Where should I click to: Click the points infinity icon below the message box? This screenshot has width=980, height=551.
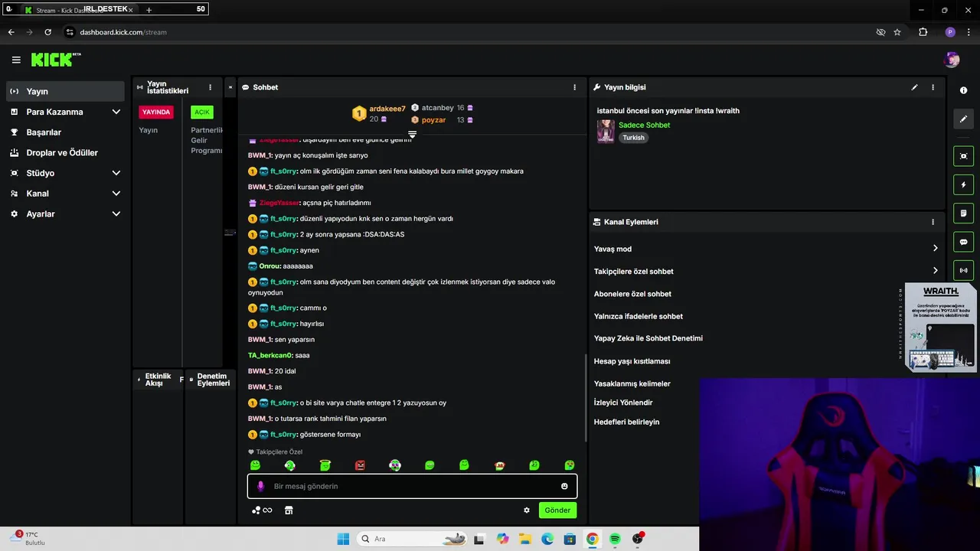click(x=262, y=510)
